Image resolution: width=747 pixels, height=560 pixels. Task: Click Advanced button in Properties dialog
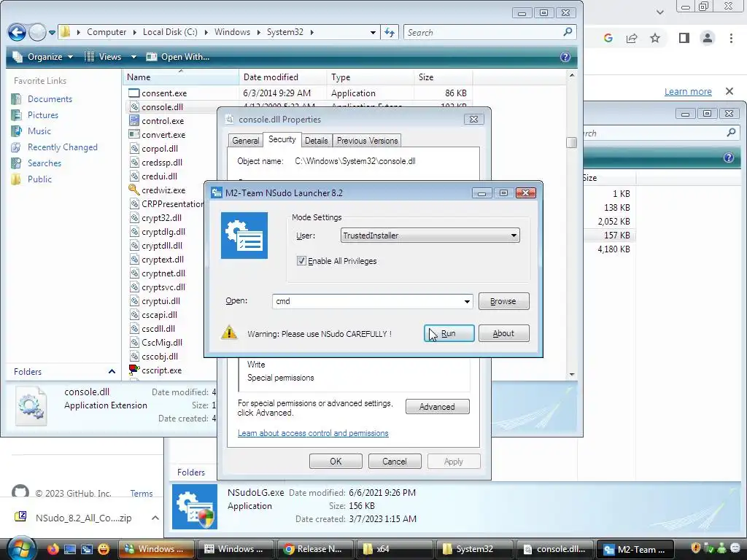coord(438,407)
